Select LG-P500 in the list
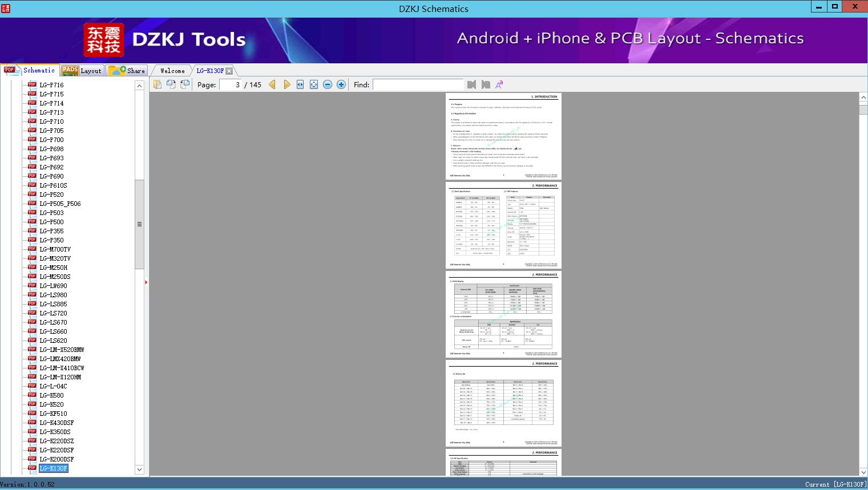The image size is (868, 490). [51, 222]
